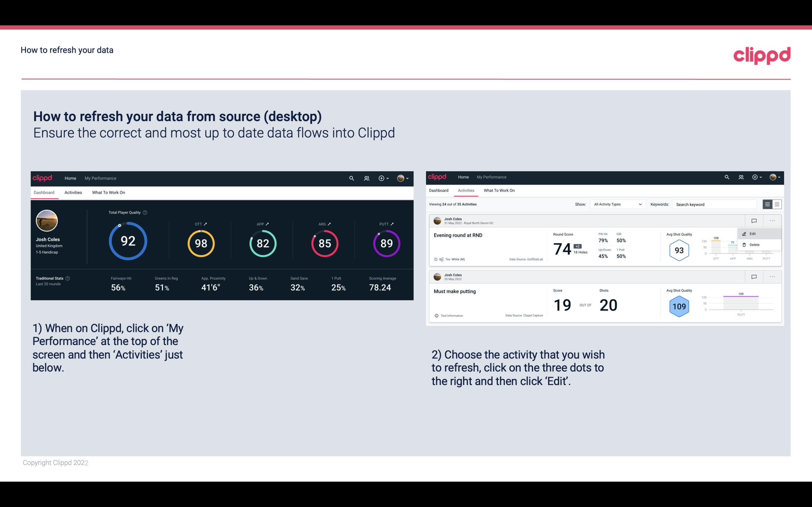812x507 pixels.
Task: Select Total Player Quality score circle
Action: [127, 241]
